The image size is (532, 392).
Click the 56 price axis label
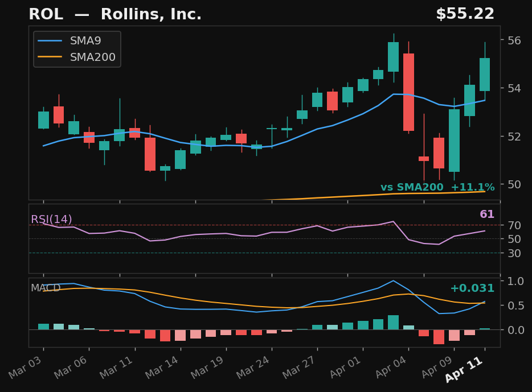514,40
